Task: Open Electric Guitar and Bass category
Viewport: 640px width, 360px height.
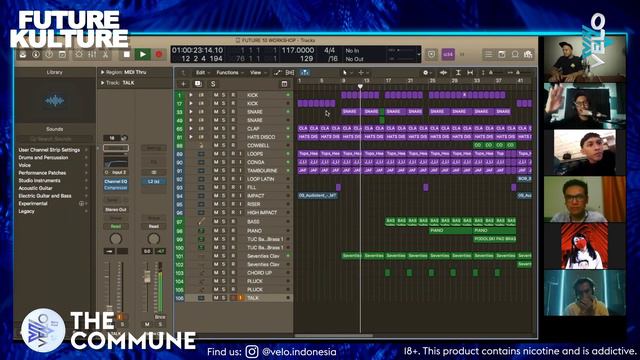Action: click(x=45, y=196)
